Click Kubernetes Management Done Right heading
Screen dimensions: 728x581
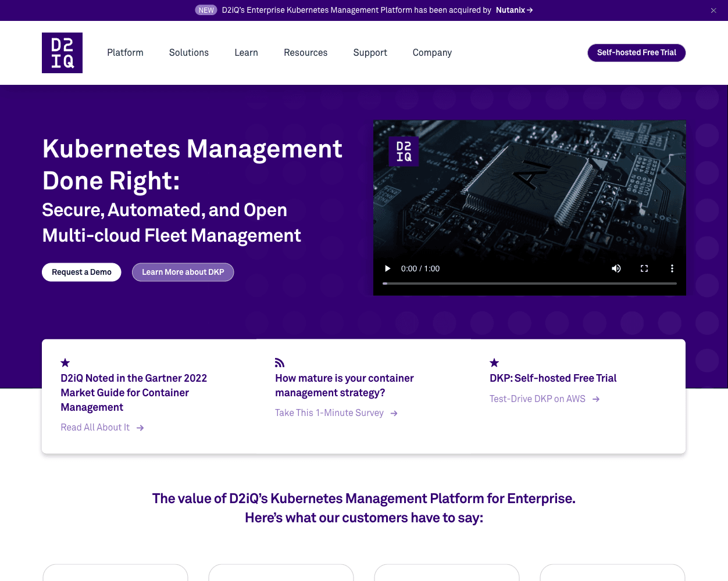(192, 165)
